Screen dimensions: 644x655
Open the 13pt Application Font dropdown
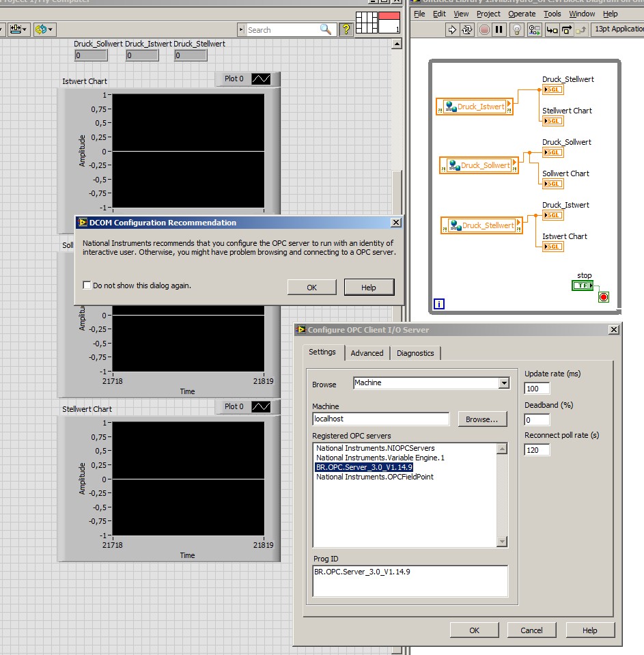(618, 29)
